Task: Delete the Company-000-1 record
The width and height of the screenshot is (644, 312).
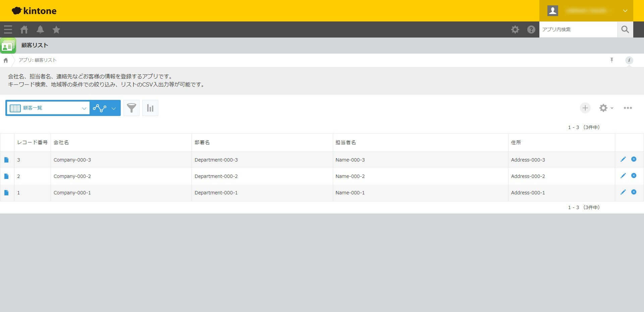Action: pos(634,192)
